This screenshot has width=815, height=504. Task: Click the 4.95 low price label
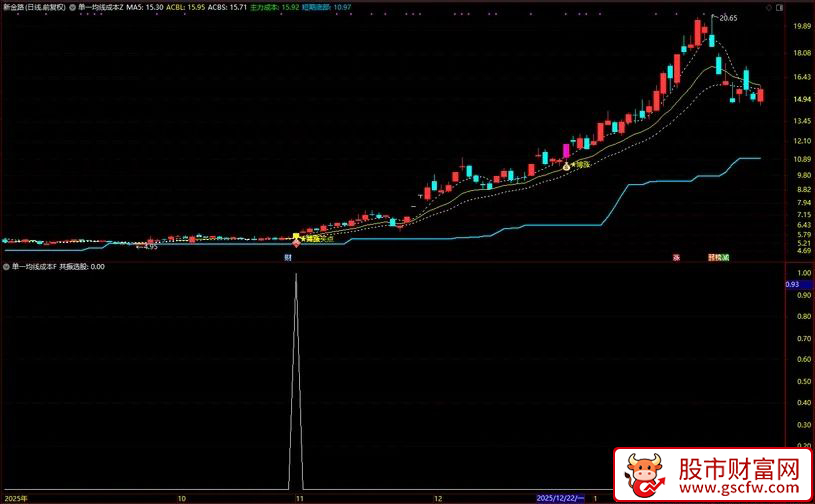point(150,247)
